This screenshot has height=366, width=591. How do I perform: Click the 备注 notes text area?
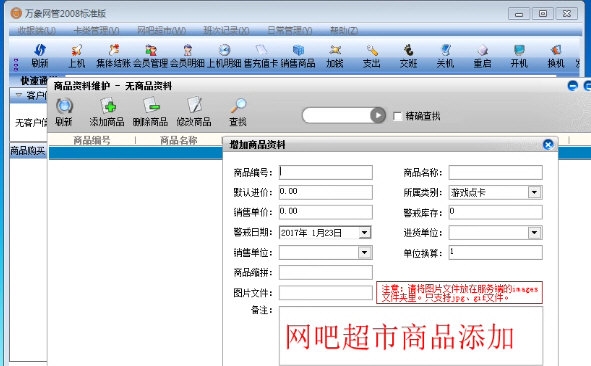(x=411, y=335)
